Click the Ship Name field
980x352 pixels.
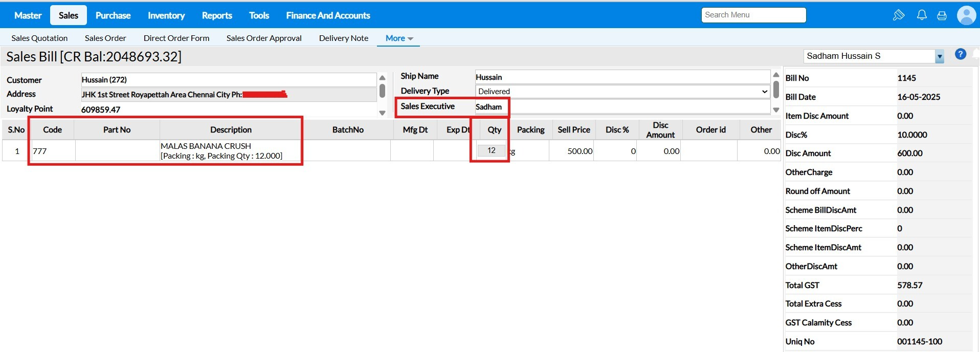(622, 77)
